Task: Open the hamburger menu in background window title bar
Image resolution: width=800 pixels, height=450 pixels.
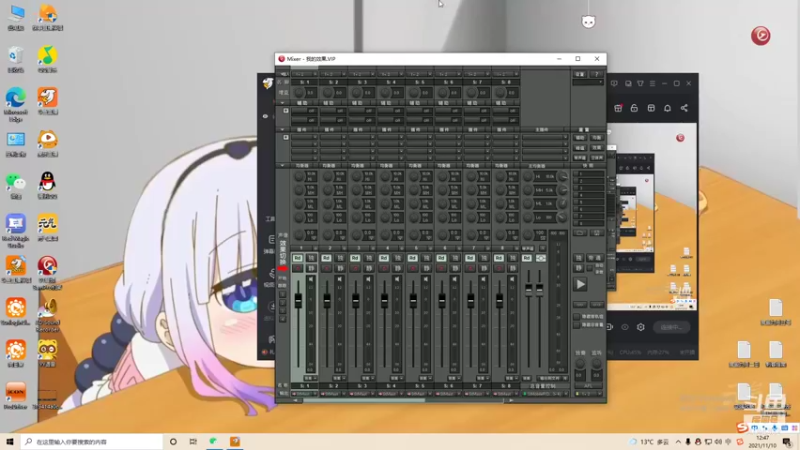Action: [x=652, y=83]
